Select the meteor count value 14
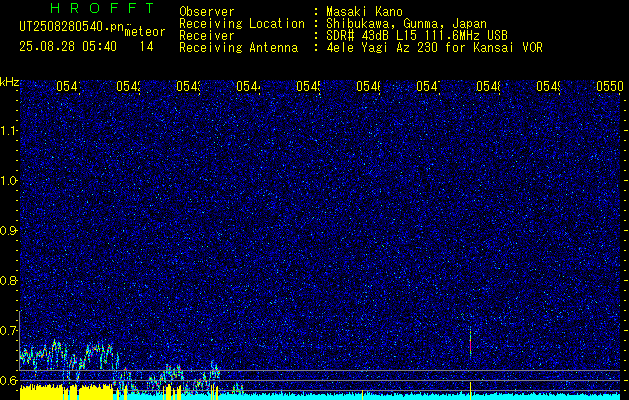The image size is (629, 400). pyautogui.click(x=146, y=47)
